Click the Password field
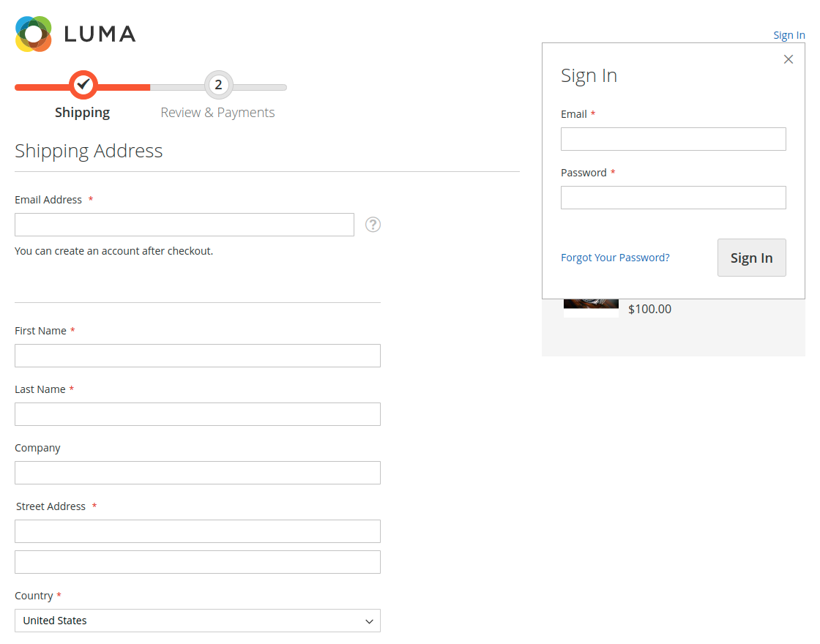This screenshot has width=820, height=644. tap(673, 197)
